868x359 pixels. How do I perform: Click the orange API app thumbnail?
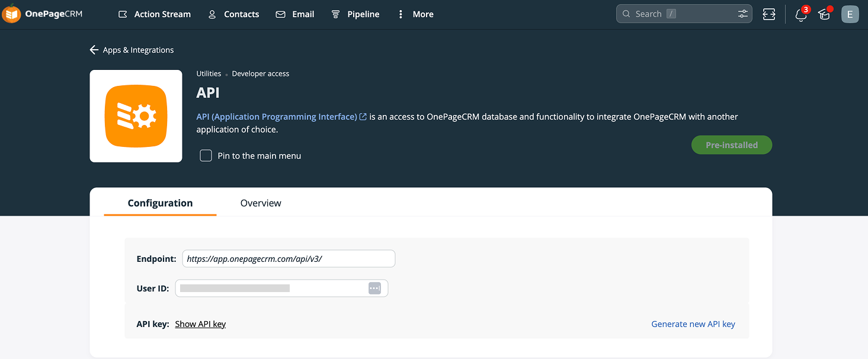(x=136, y=116)
